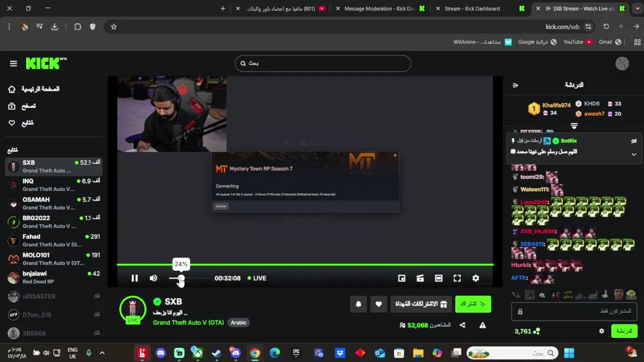The width and height of the screenshot is (644, 362).
Task: Open the Fahad channel in sidebar
Action: (54, 240)
